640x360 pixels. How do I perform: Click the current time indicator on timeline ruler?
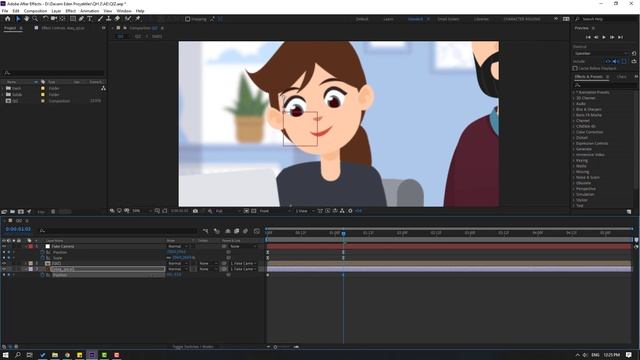click(x=343, y=233)
